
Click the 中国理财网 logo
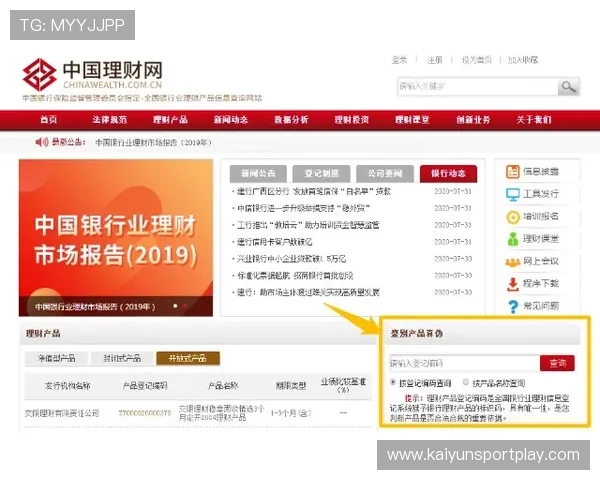point(92,75)
